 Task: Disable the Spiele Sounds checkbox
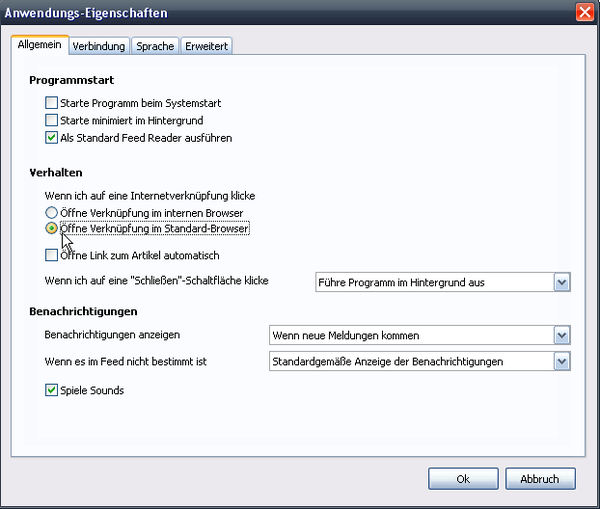(x=52, y=390)
